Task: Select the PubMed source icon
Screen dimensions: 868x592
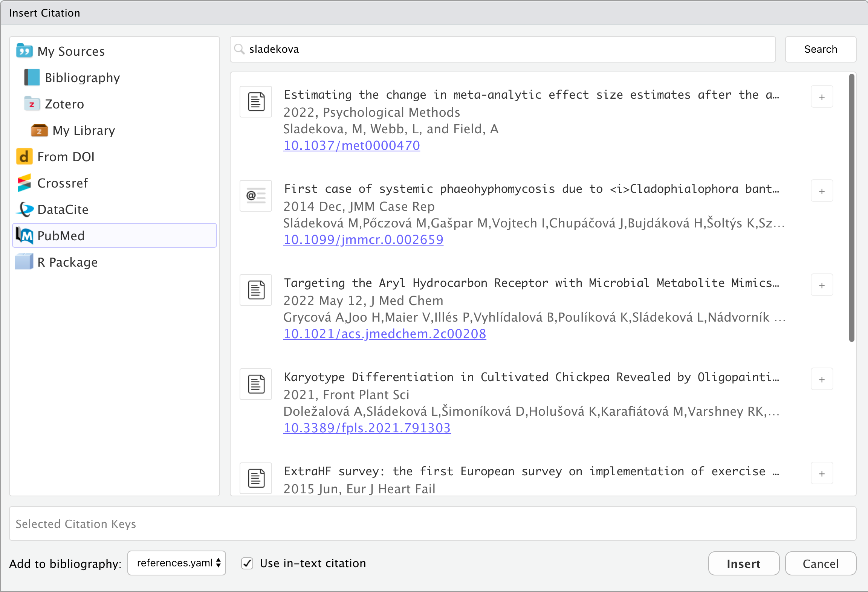Action: point(24,236)
